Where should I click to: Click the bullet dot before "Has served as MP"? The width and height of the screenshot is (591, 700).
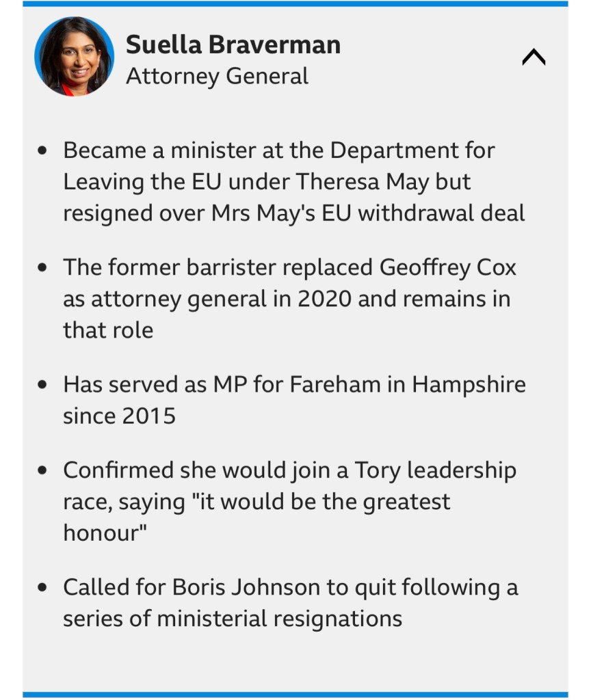(x=44, y=385)
